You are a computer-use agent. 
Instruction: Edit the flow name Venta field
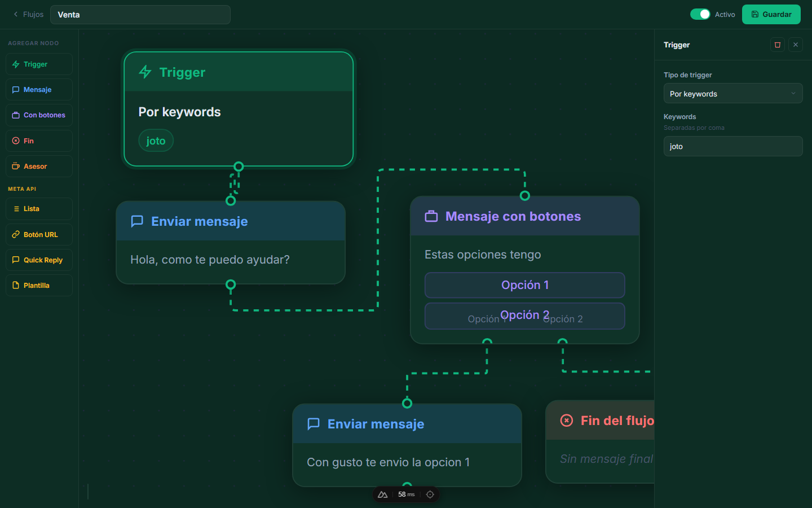[140, 15]
